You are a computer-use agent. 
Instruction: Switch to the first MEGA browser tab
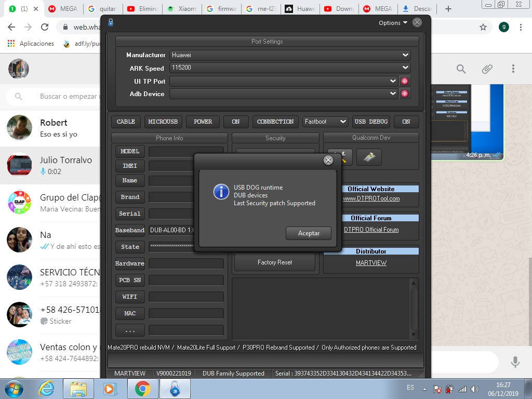click(63, 9)
